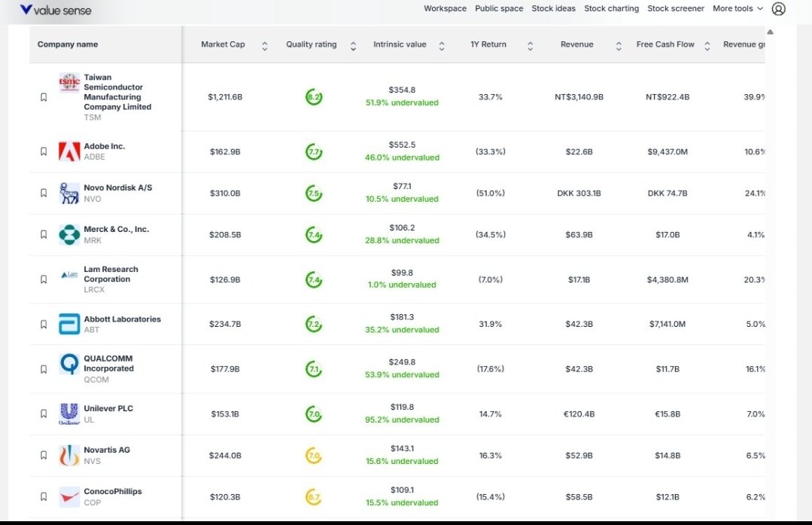Select QUALCOMM 1Y return (17.6%)
The image size is (812, 525).
(x=491, y=369)
